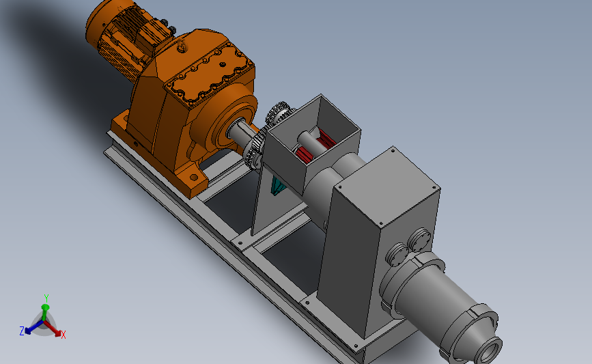Viewport: 592px width, 364px height.
Task: Click the red X axis of the view triad
Action: point(55,330)
